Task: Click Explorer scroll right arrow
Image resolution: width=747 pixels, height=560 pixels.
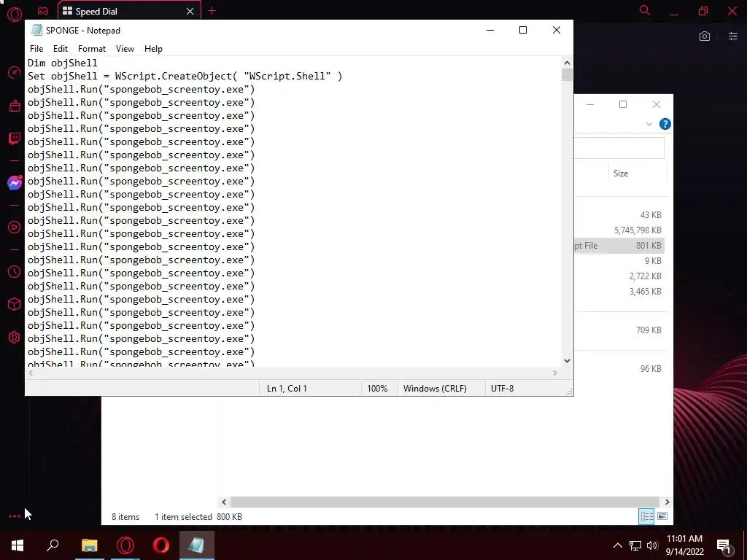Action: 667,502
